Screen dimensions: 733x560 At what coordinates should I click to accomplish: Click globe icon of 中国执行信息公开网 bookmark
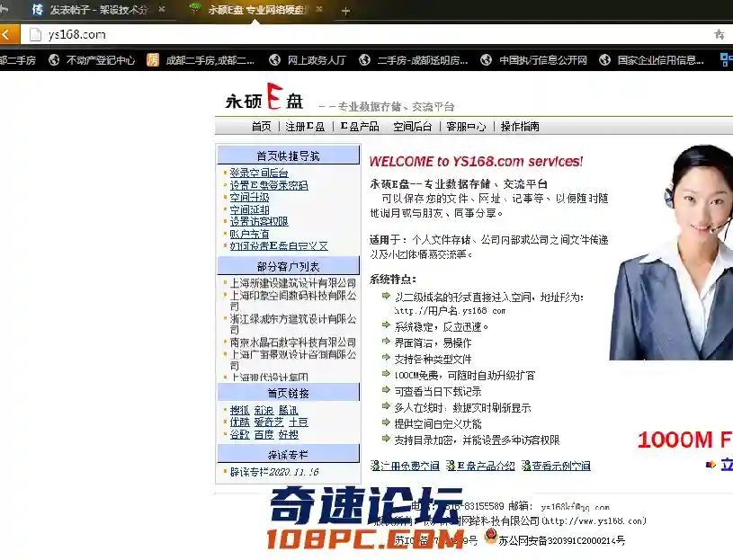tap(487, 60)
